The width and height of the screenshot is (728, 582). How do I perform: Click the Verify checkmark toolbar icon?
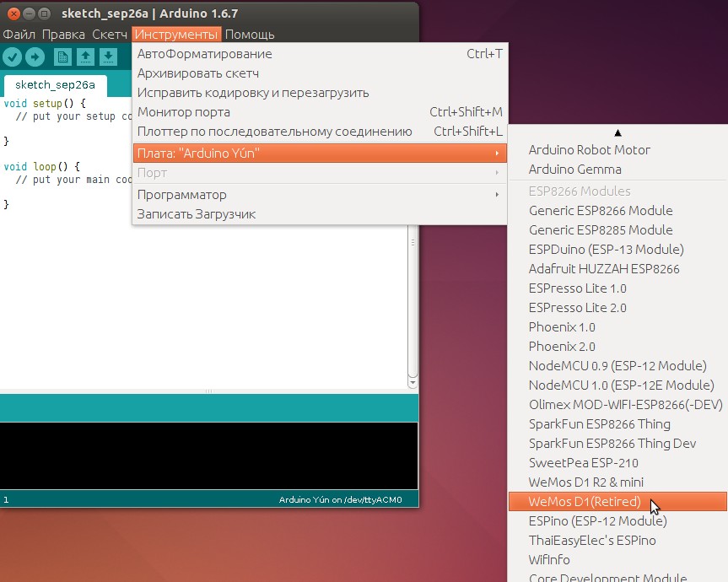(13, 57)
